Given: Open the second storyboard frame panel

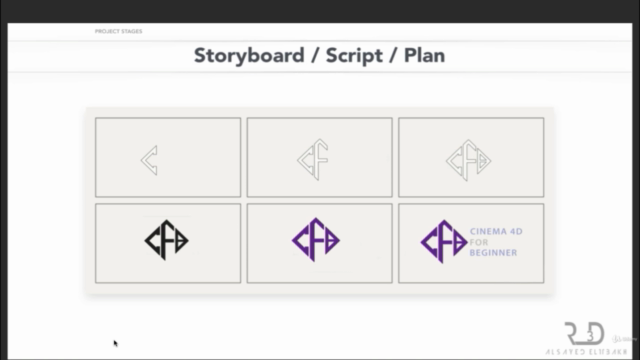Looking at the screenshot, I should coord(320,158).
